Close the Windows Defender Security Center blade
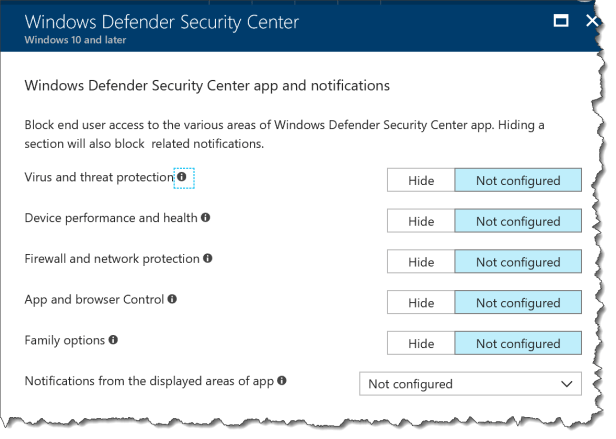The height and width of the screenshot is (439, 616). [x=592, y=20]
